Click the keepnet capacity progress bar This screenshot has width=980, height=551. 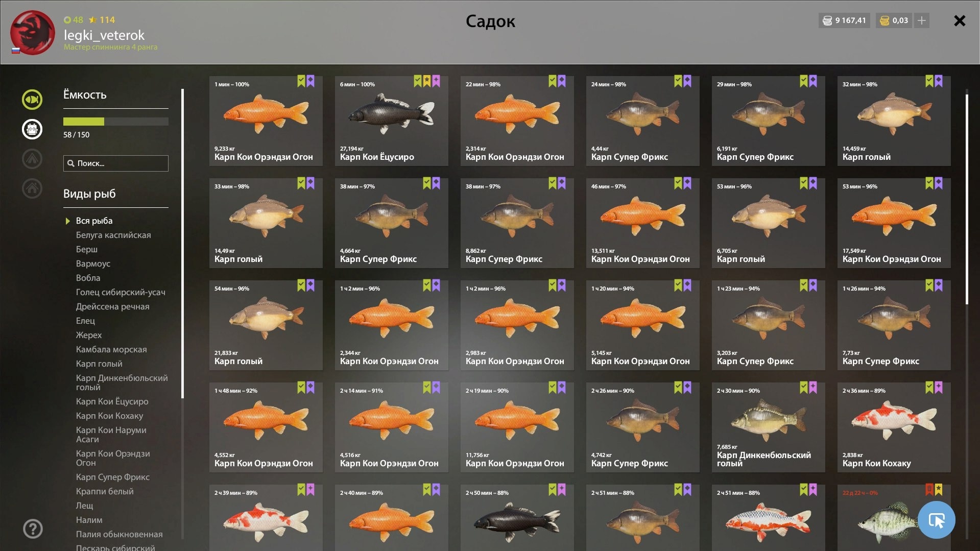pos(116,122)
